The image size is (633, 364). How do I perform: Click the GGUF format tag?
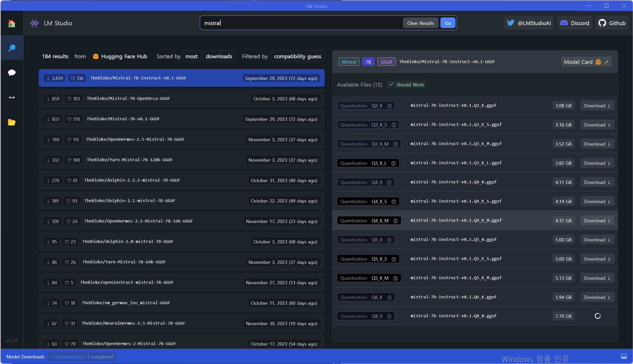coord(386,62)
